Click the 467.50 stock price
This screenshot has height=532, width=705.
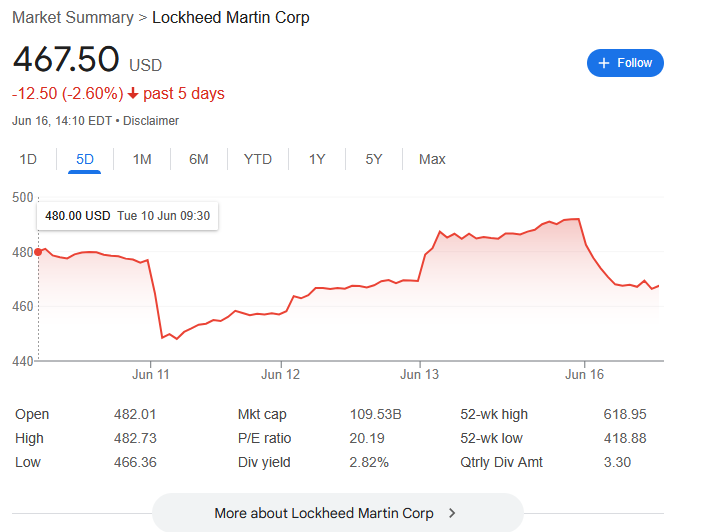coord(66,59)
